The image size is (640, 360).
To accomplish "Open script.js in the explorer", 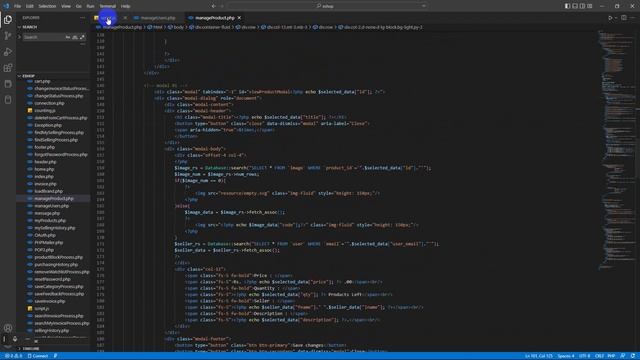I will [42, 309].
